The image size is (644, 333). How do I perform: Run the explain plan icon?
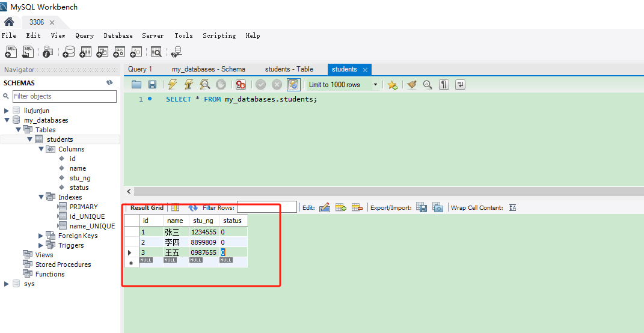[205, 85]
